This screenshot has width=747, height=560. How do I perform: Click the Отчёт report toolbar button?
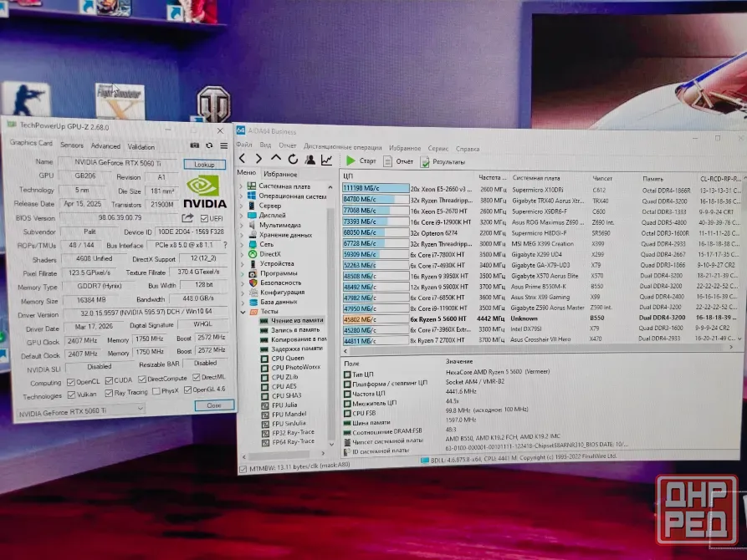point(399,161)
